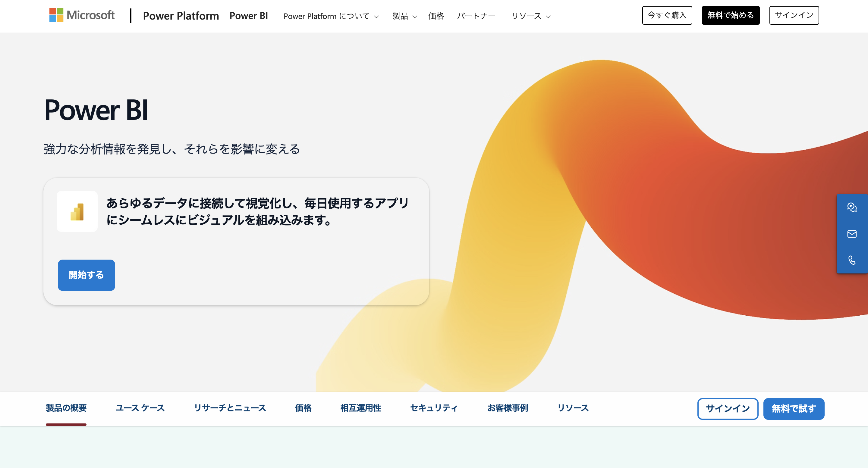868x468 pixels.
Task: Select the セキュリティ tab
Action: click(x=434, y=408)
